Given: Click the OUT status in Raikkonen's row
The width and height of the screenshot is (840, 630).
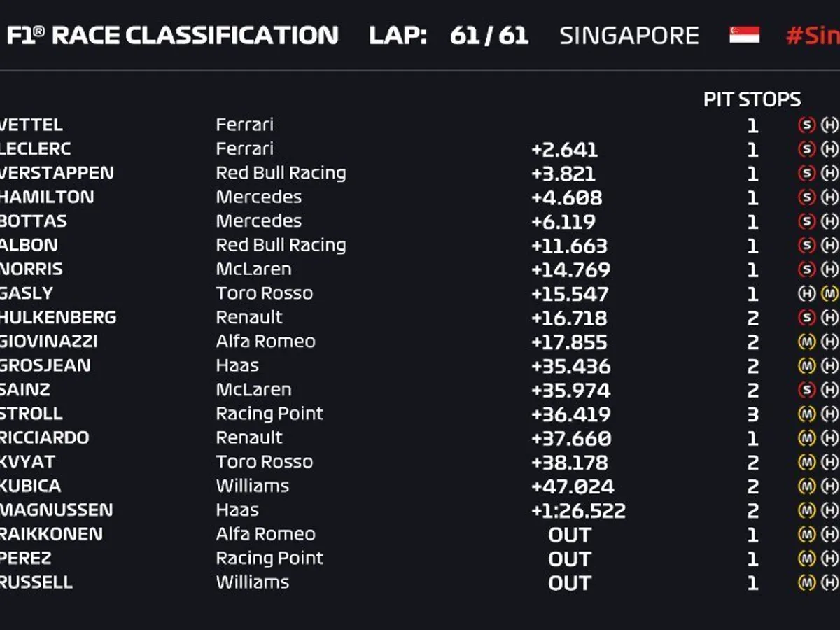Looking at the screenshot, I should (x=570, y=535).
